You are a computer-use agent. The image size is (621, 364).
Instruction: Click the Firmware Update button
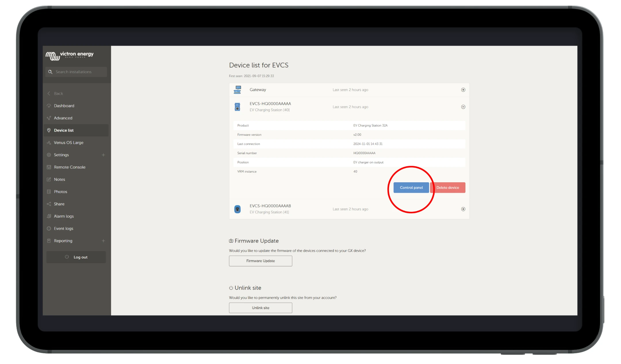click(x=260, y=260)
